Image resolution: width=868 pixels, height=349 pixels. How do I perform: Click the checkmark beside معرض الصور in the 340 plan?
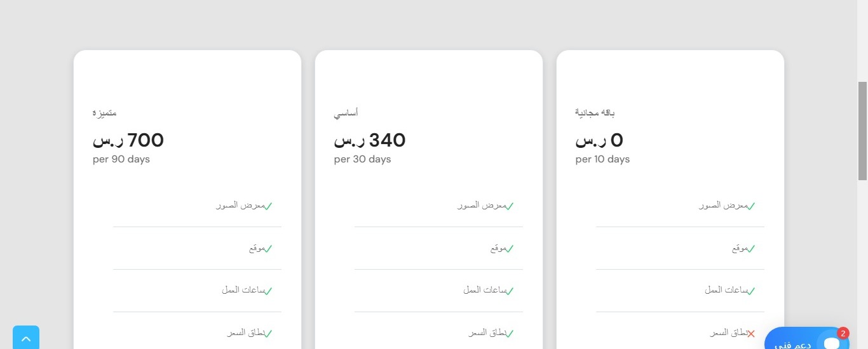pos(510,206)
